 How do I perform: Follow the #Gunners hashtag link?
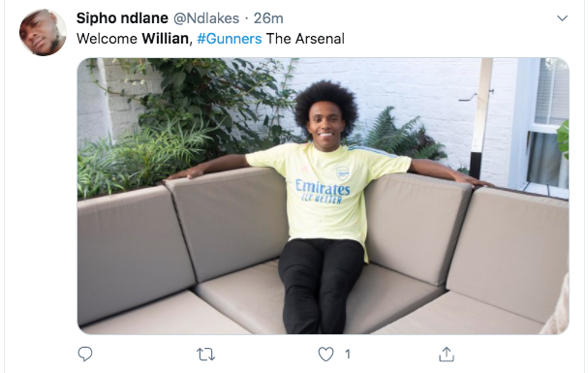230,39
